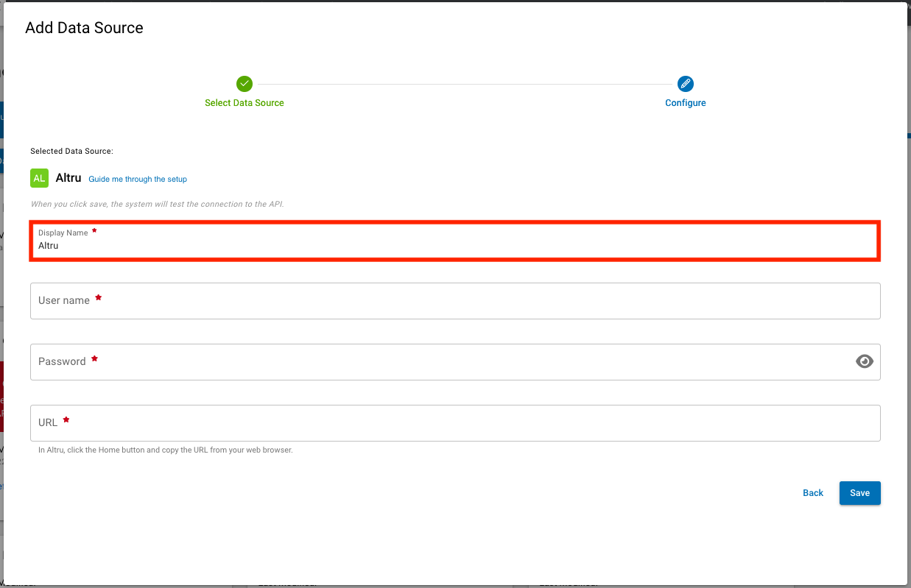
Task: Click the red asterisk beside Display Name label
Action: point(94,230)
